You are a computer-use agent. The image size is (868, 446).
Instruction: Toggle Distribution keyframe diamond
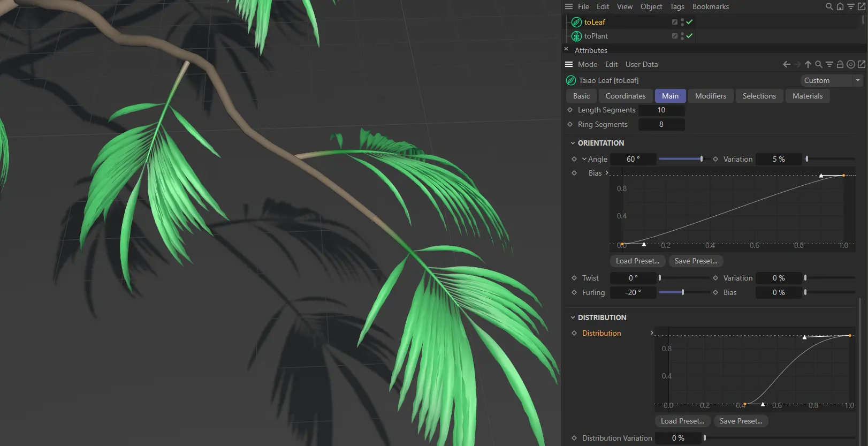pyautogui.click(x=574, y=333)
